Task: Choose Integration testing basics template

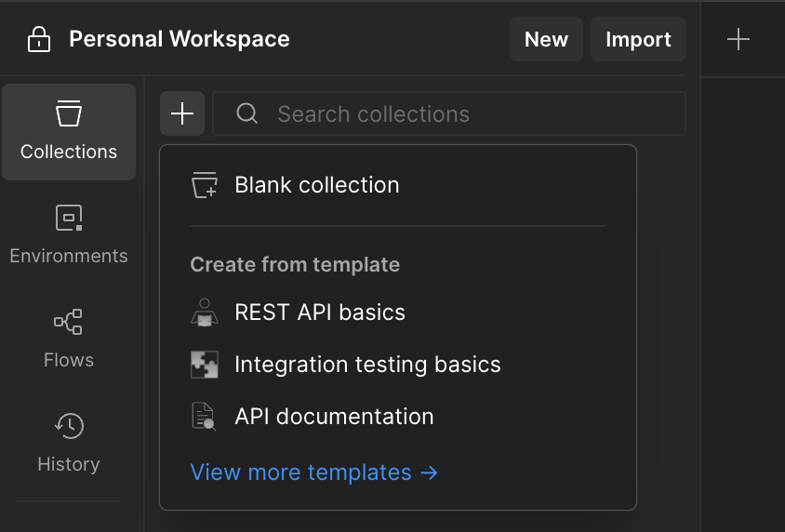Action: tap(367, 364)
